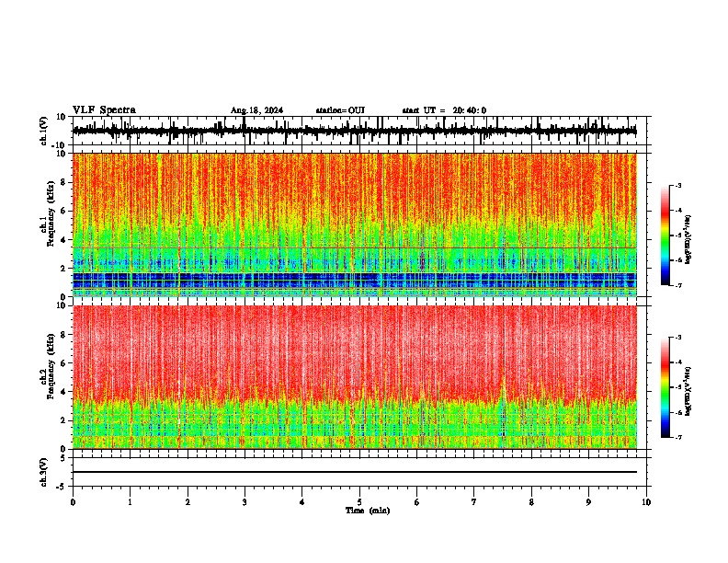Click time axis tick label "0"
Viewport: 728px width, 563px height.
(73, 502)
